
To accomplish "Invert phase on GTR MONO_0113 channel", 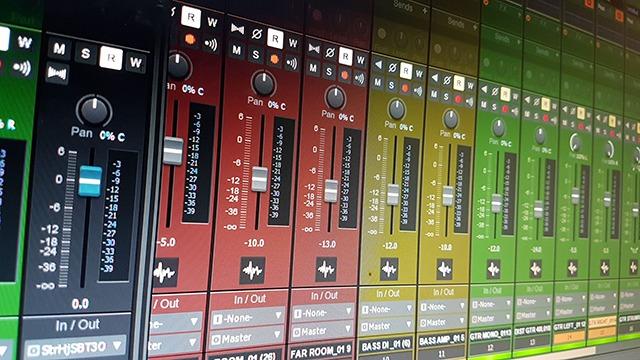I will click(495, 92).
